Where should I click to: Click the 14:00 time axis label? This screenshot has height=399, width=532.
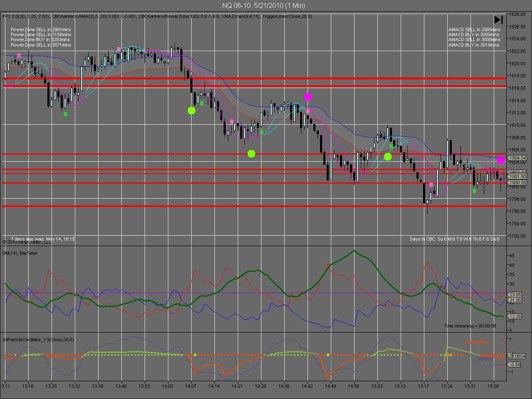point(168,386)
